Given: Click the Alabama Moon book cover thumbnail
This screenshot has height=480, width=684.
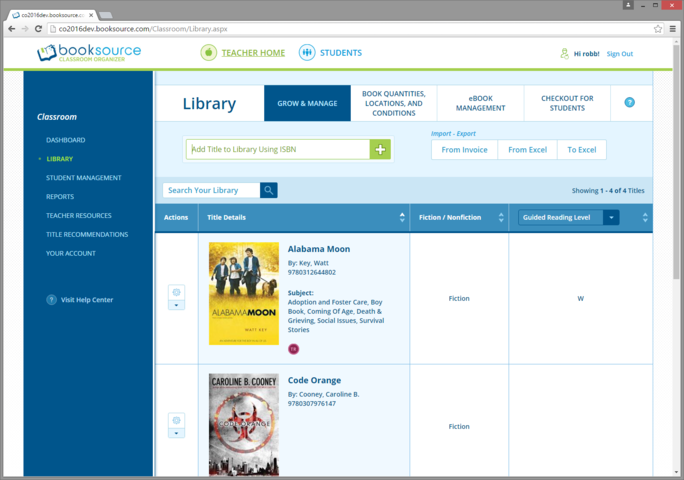Looking at the screenshot, I should 244,294.
